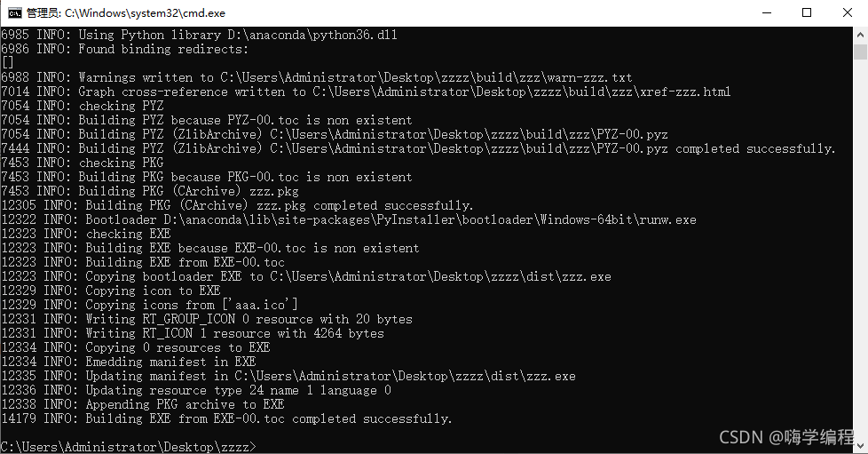Click the scrollbar down arrow
The height and width of the screenshot is (454, 868).
point(860,446)
